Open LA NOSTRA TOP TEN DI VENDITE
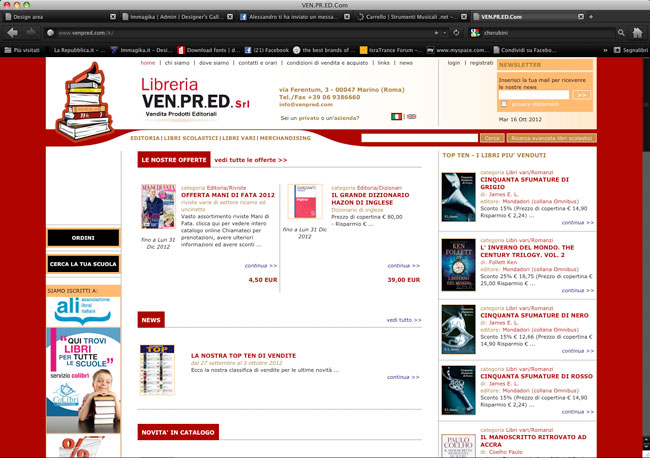Screen dimensions: 650x458 coord(243,356)
